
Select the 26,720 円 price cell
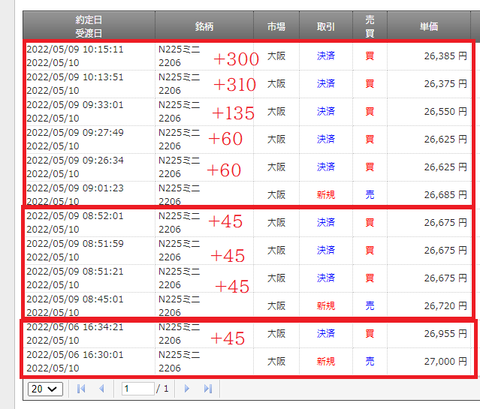pyautogui.click(x=445, y=306)
